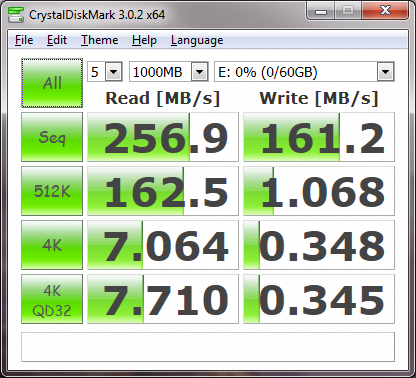Start the 512K benchmark test
Screen dimensions: 416x378
pyautogui.click(x=52, y=191)
